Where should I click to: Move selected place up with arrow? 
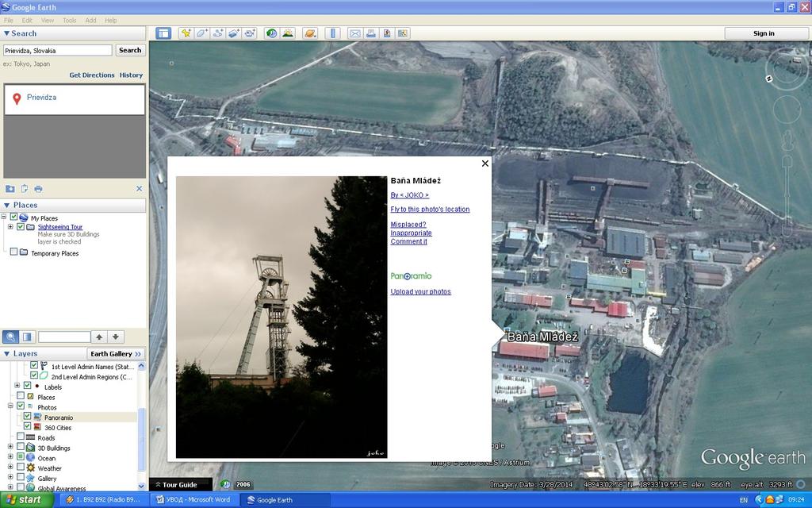tap(99, 337)
